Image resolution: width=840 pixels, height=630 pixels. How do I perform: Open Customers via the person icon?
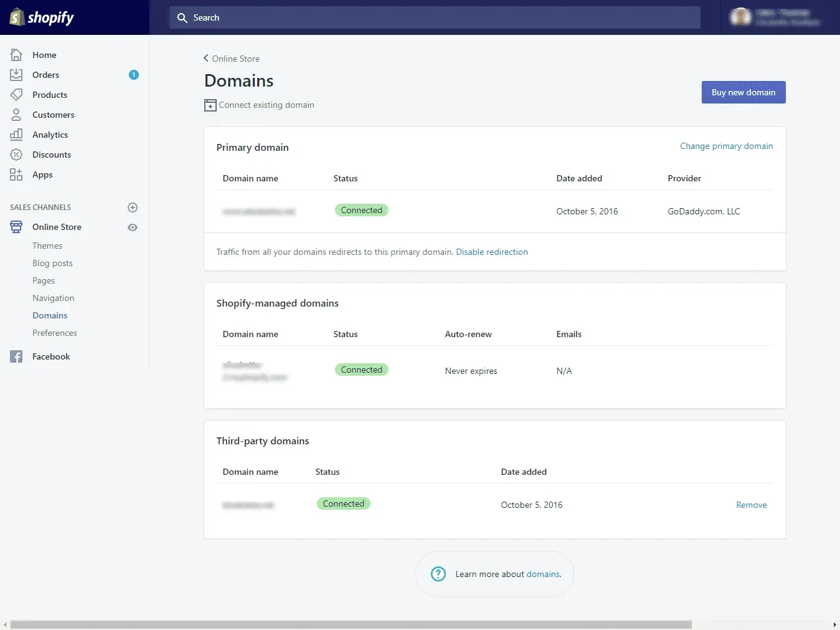(x=16, y=115)
